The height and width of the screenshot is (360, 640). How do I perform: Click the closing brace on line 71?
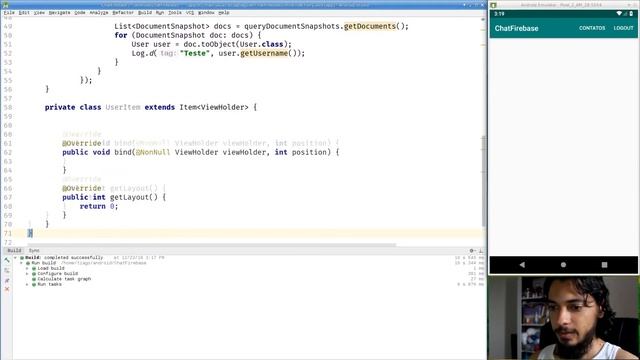click(30, 233)
